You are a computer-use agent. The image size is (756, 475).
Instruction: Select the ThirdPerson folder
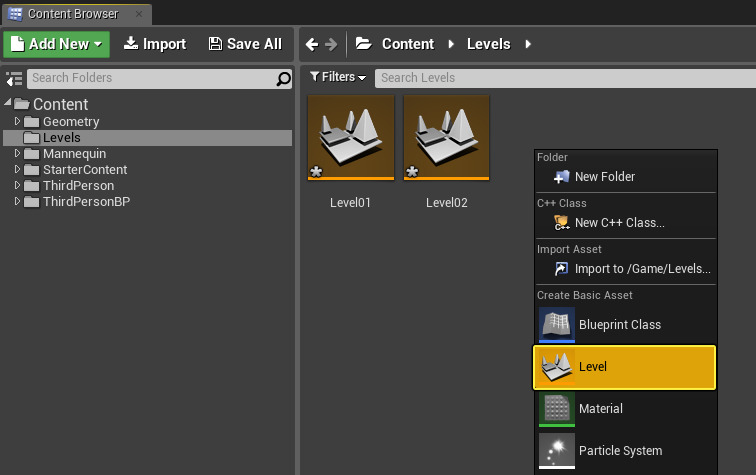[x=78, y=186]
